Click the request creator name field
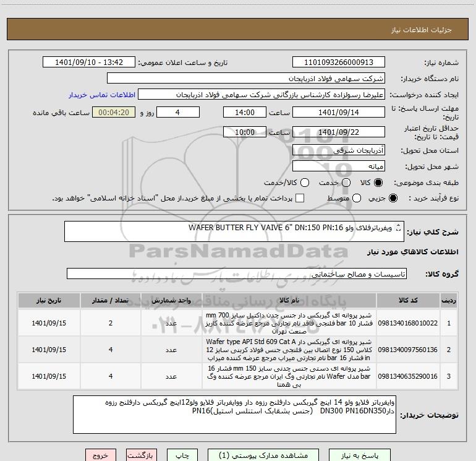 tap(261, 95)
